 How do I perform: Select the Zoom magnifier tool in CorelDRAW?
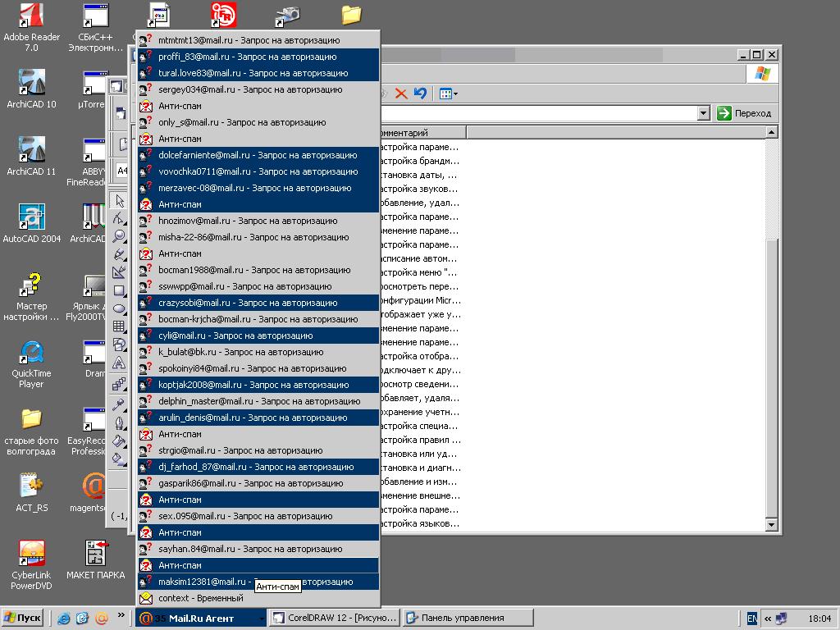click(119, 236)
